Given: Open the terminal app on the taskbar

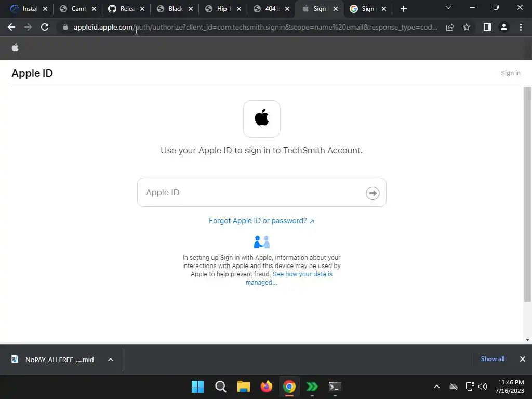Looking at the screenshot, I should [335, 387].
